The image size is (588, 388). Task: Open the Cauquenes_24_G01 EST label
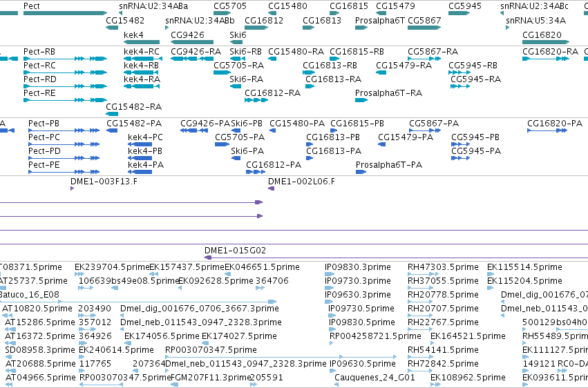point(374,378)
